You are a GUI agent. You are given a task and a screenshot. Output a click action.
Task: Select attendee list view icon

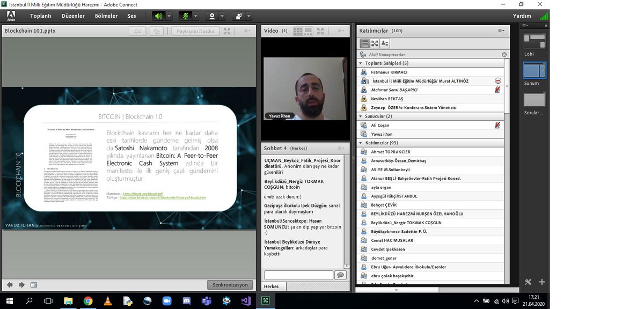(364, 43)
